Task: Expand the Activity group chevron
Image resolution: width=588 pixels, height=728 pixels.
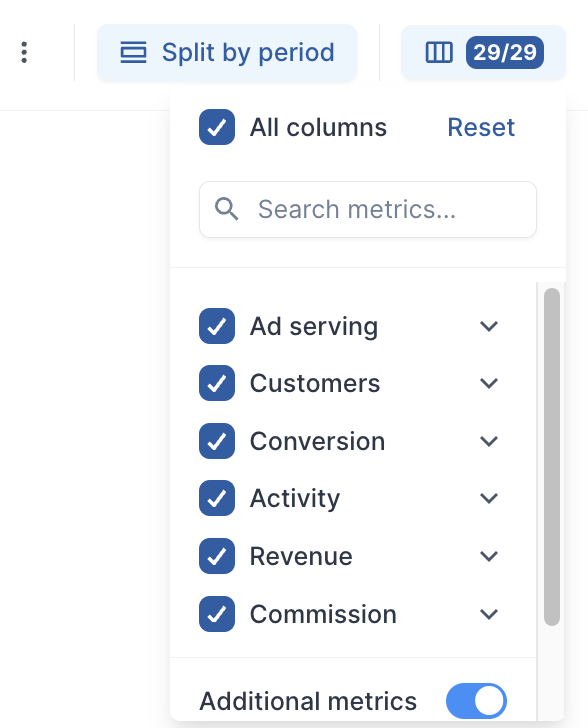Action: (489, 499)
